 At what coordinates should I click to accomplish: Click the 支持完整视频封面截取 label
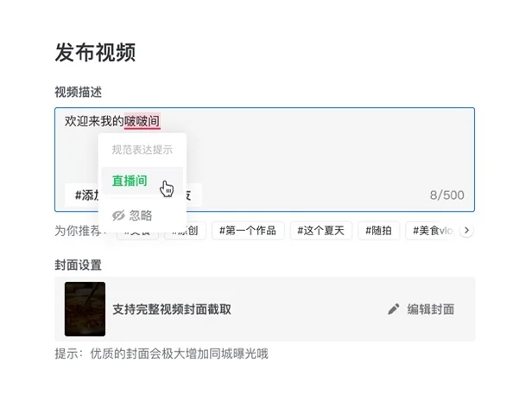pos(172,310)
